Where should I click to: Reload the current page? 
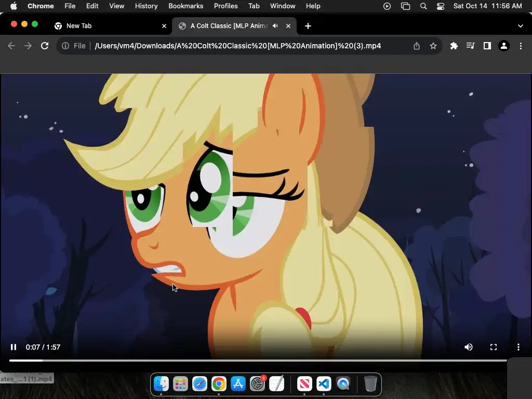click(45, 46)
